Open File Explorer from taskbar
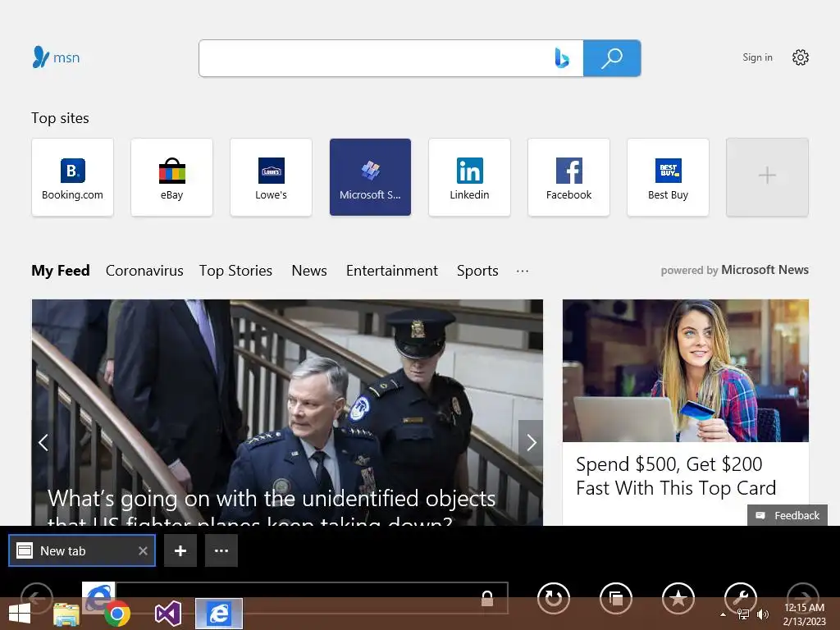Screen dimensions: 840x630 click(66, 614)
